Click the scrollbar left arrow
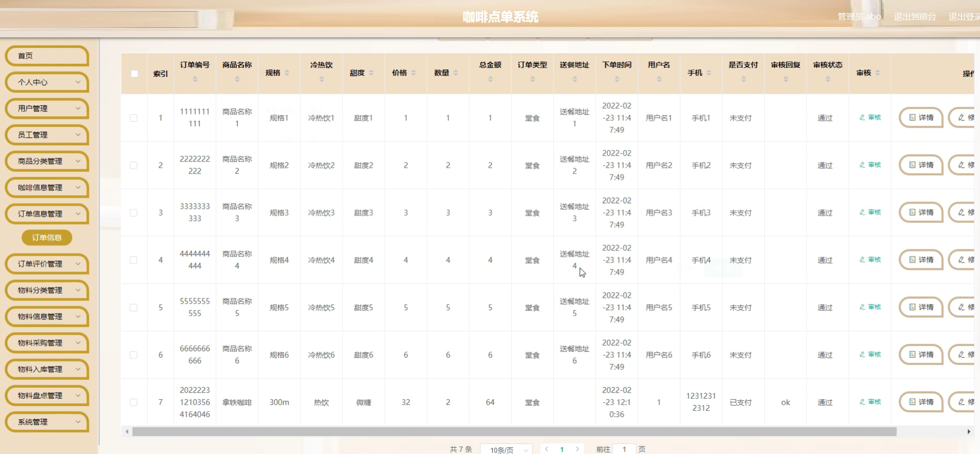This screenshot has width=980, height=454. click(127, 432)
